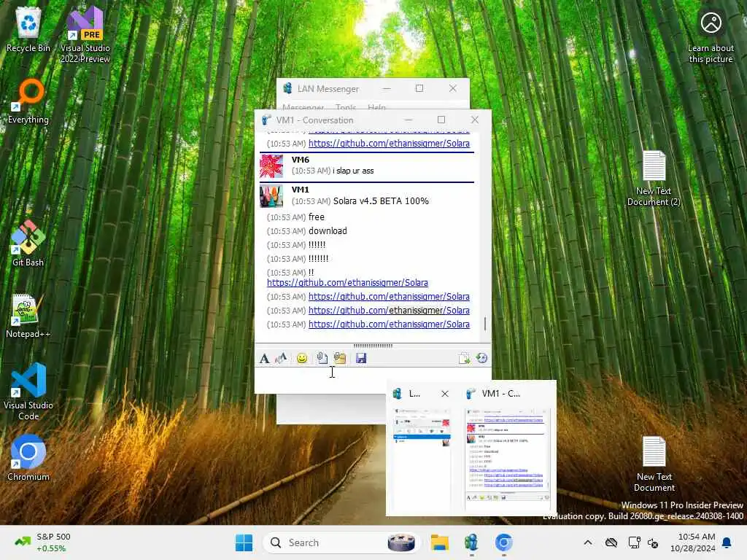The width and height of the screenshot is (747, 560).
Task: Open the font color picker with the colored letters icon
Action: pos(282,358)
